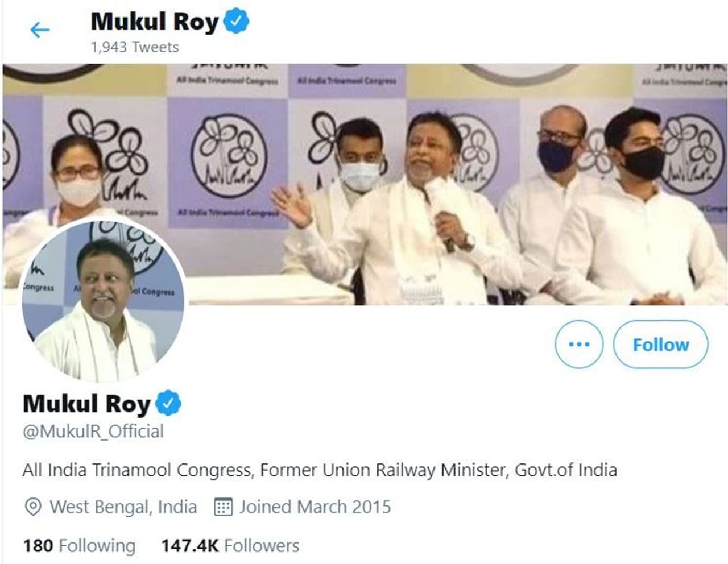Viewport: 728px width, 564px height.
Task: Open the circular profile picture
Action: click(x=103, y=301)
